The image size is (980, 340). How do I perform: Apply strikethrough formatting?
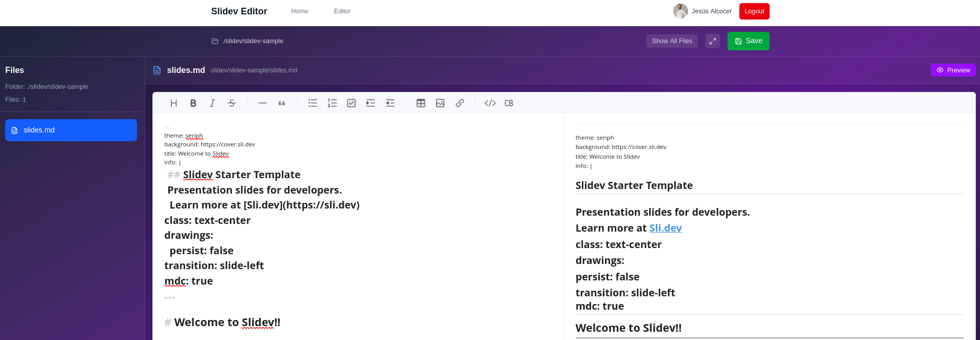232,103
